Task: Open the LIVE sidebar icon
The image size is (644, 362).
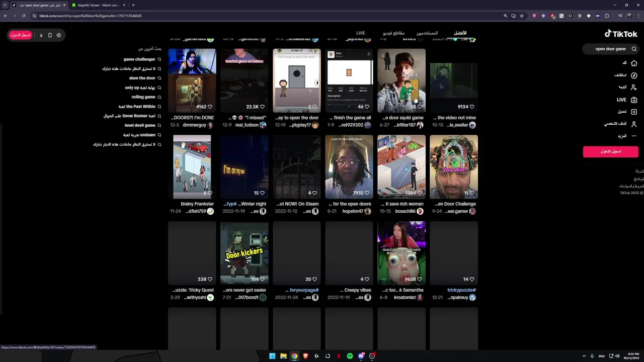Action: click(634, 100)
